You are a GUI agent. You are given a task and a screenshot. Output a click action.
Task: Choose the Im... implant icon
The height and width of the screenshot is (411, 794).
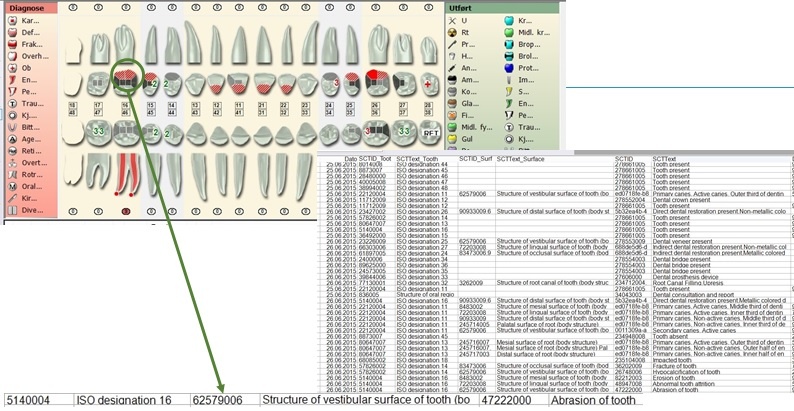(509, 80)
